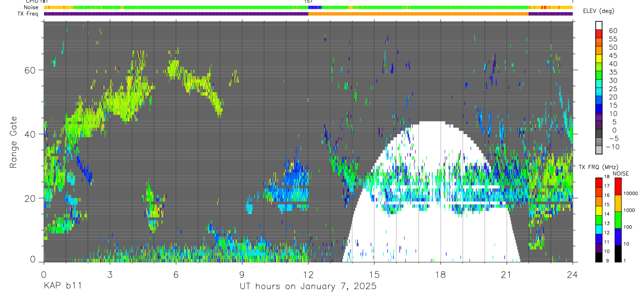This screenshot has height=297, width=644.
Task: Click the 'KAP b11' radar label
Action: (x=62, y=286)
